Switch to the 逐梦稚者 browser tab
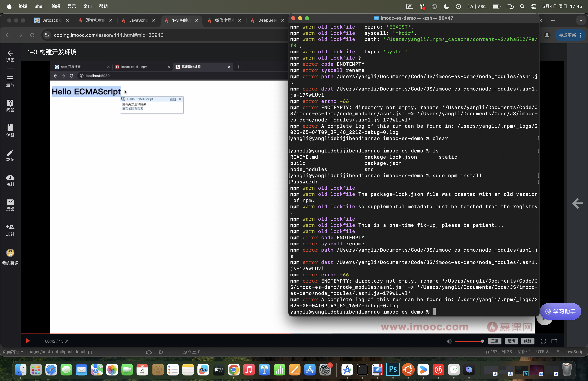 (95, 20)
